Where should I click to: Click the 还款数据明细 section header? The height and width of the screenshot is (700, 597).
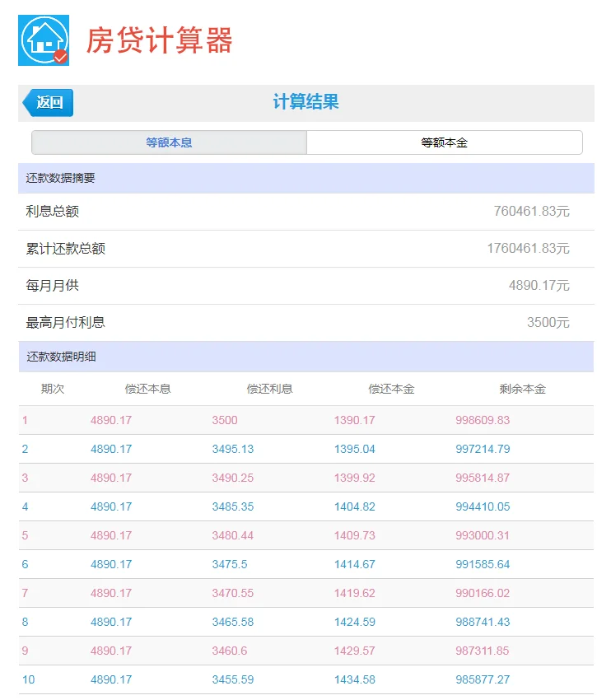point(61,357)
